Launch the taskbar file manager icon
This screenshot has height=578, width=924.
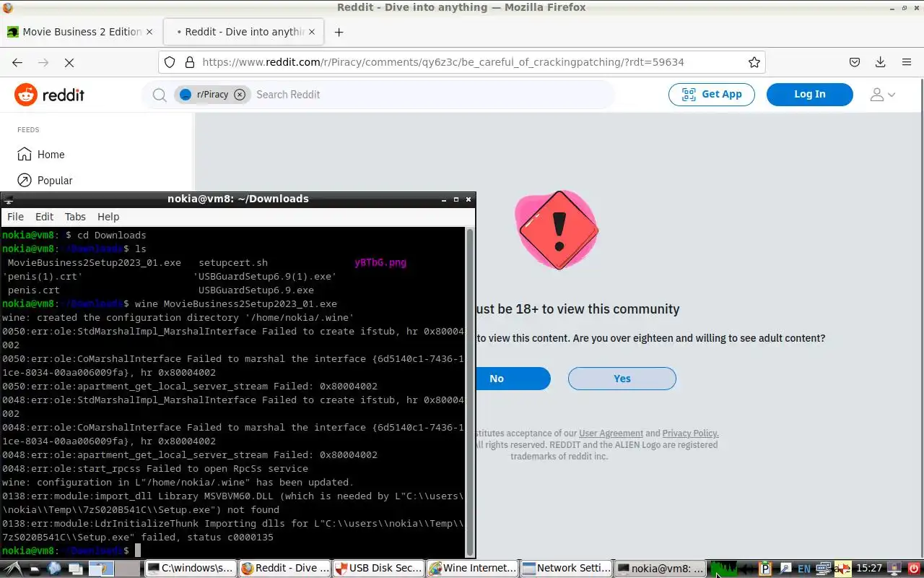(x=35, y=569)
